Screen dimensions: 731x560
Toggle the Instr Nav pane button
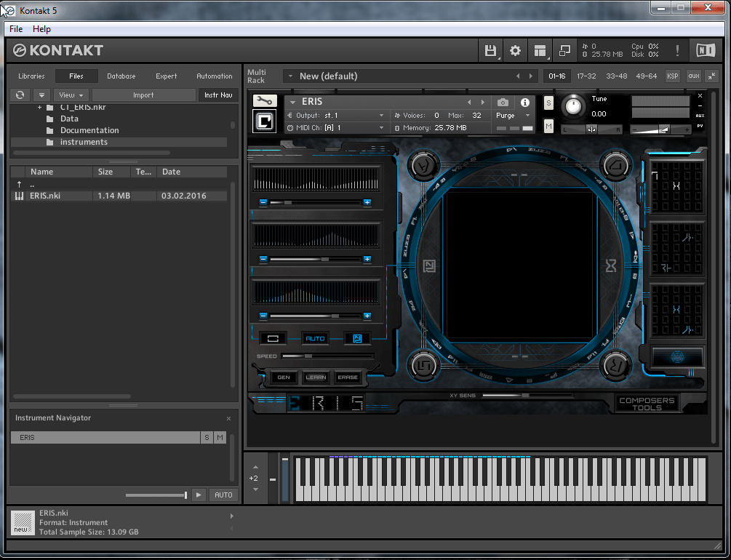click(218, 95)
